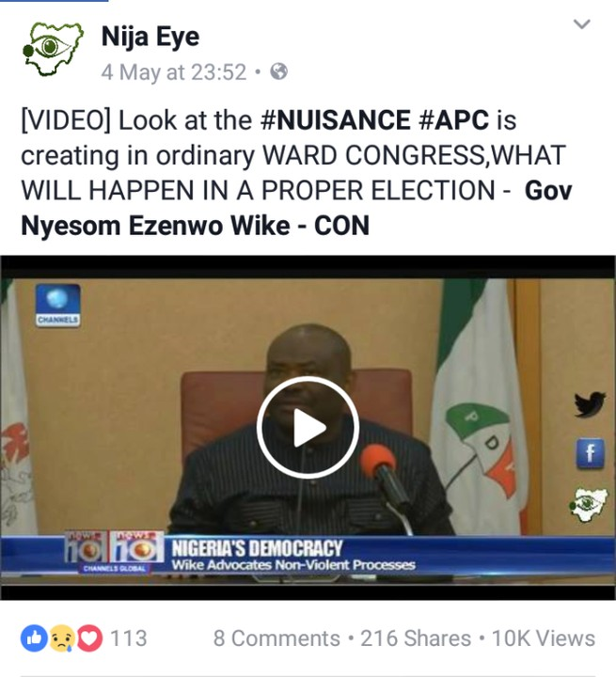Image resolution: width=616 pixels, height=677 pixels.
Task: View the 113 reactions count
Action: coord(128,638)
